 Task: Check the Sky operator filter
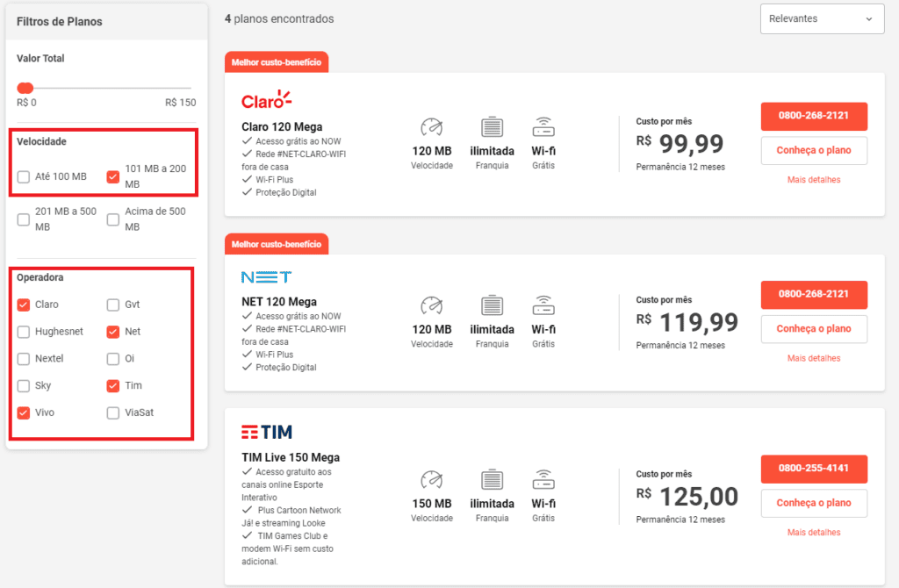pyautogui.click(x=23, y=385)
